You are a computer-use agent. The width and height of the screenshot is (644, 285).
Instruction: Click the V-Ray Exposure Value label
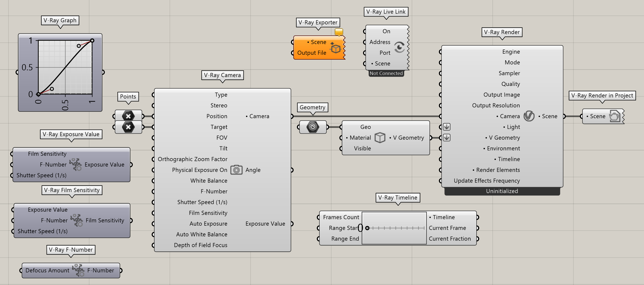click(71, 134)
